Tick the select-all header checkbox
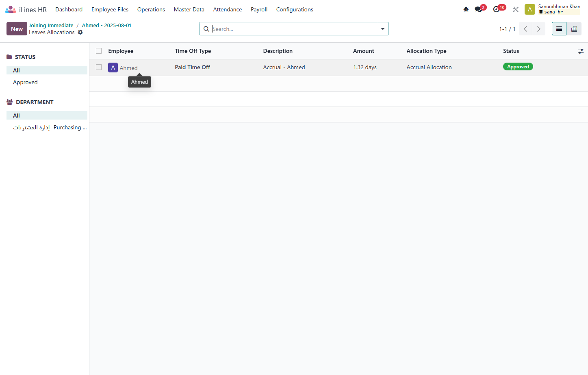Screen dimensions: 588x375 (99, 51)
